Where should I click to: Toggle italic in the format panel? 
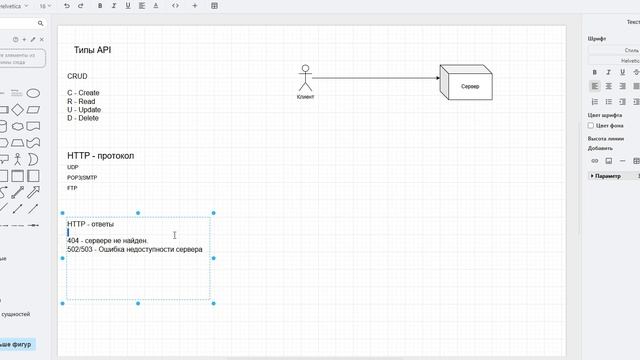click(x=609, y=72)
